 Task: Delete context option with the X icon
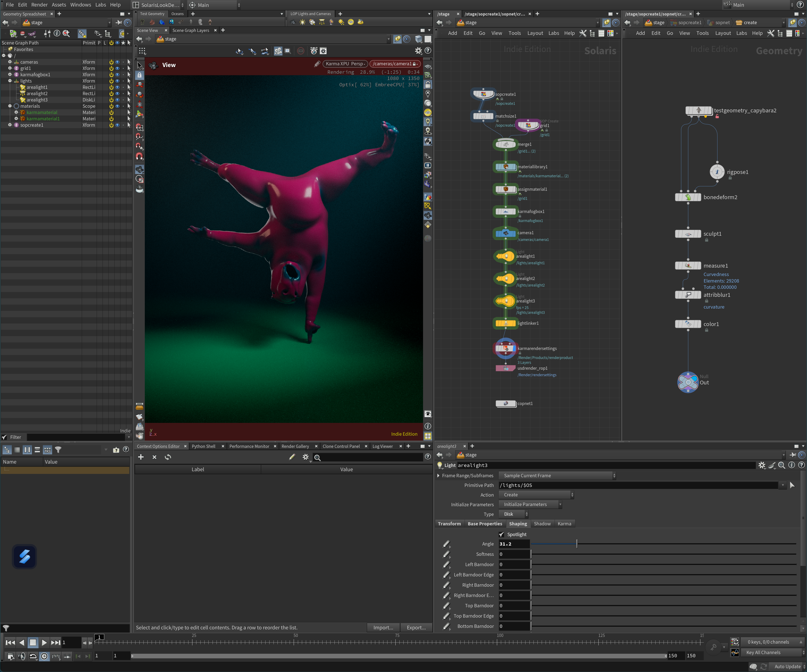coord(154,457)
